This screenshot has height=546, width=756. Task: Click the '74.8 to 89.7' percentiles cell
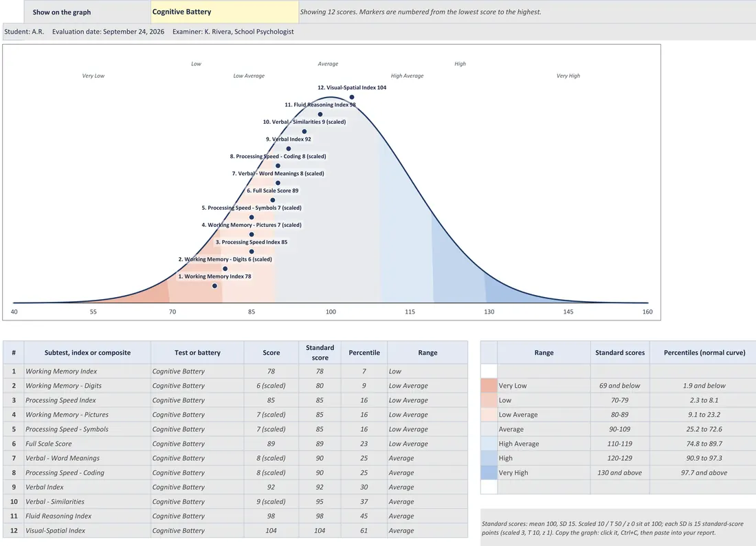704,444
